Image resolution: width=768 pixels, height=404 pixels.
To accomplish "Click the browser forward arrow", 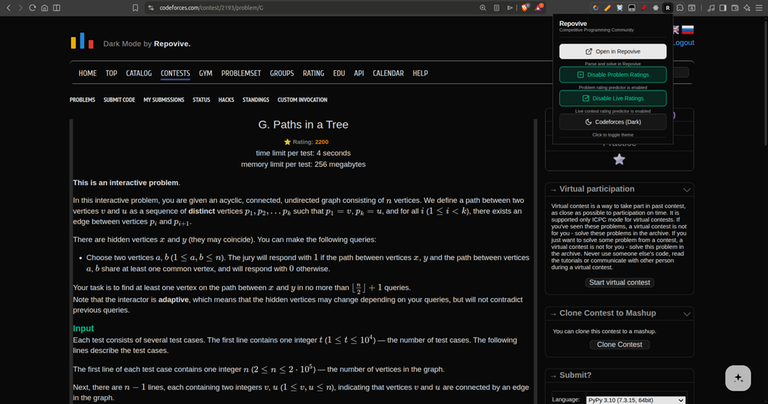I will [x=20, y=8].
